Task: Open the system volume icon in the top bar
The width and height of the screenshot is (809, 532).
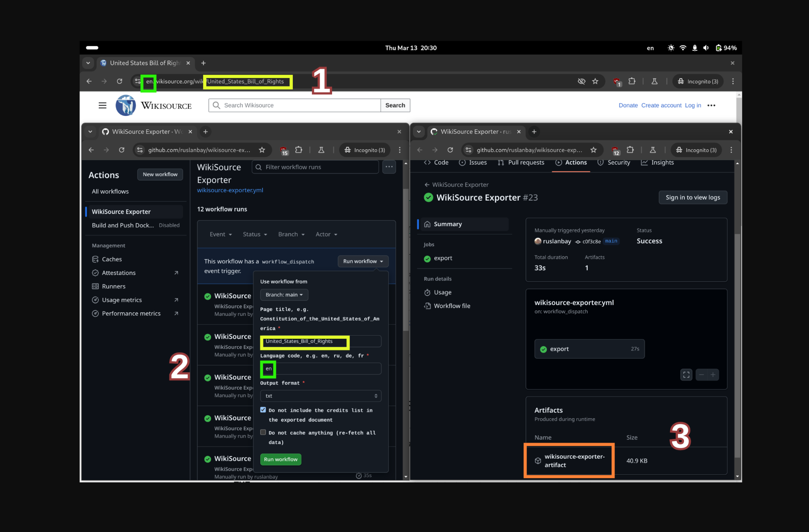Action: (706, 48)
